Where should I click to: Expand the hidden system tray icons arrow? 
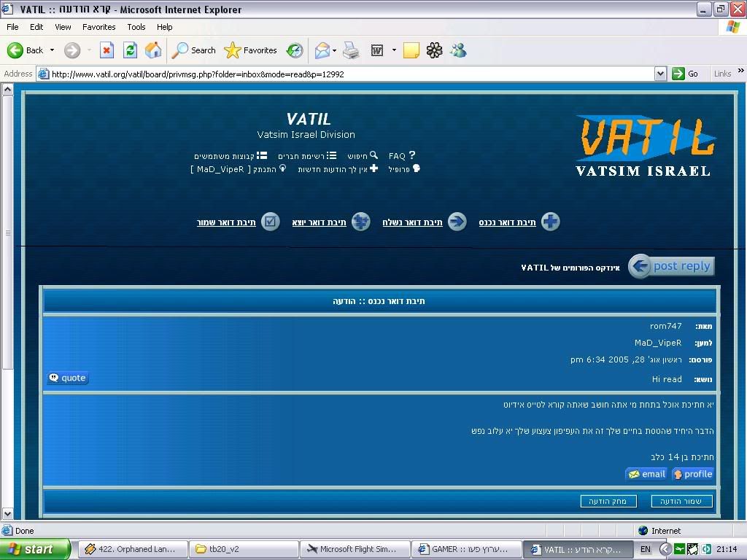665,550
